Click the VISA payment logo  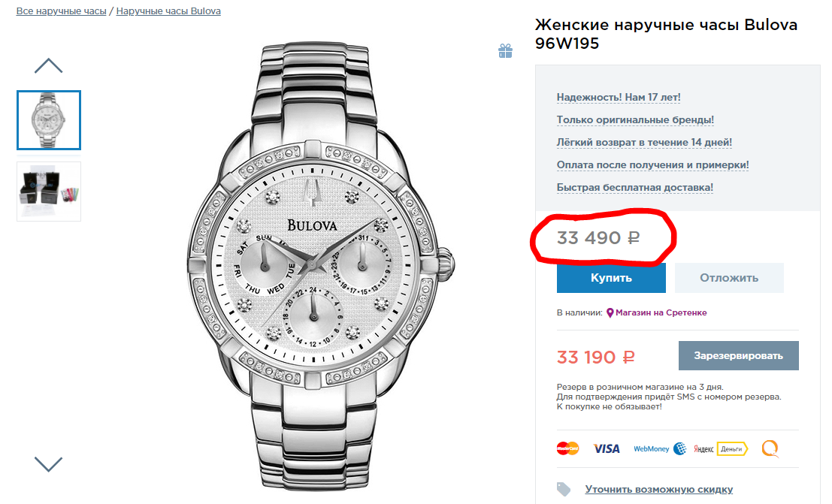(x=607, y=448)
